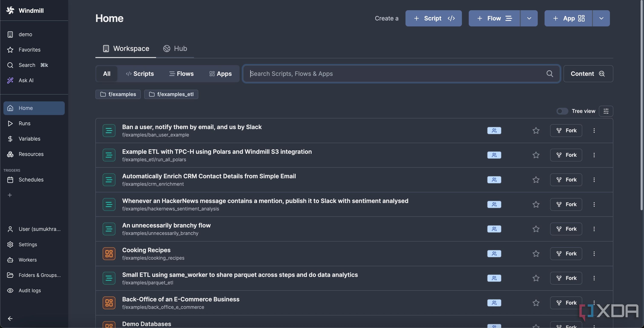Star the HackerNews sentiment flow
644x328 pixels.
click(536, 204)
